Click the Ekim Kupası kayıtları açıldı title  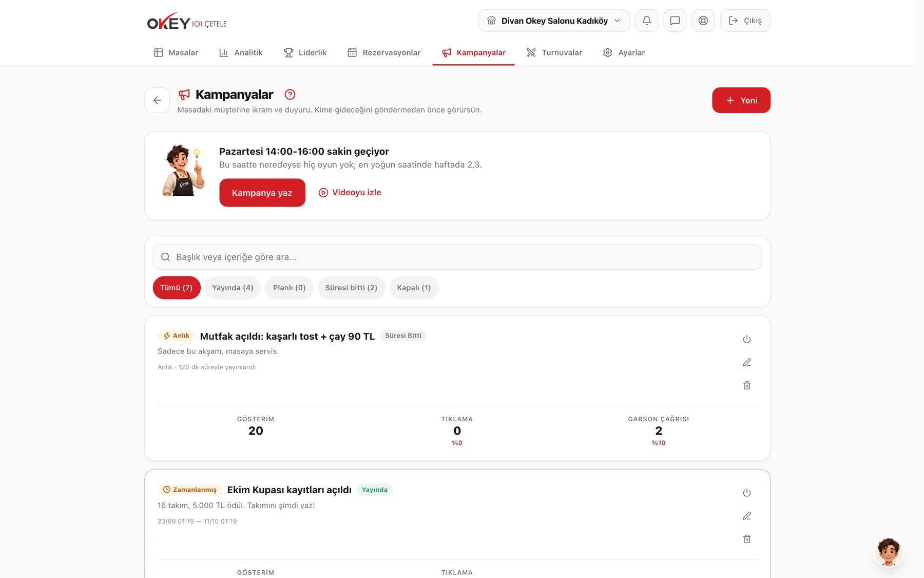[289, 490]
